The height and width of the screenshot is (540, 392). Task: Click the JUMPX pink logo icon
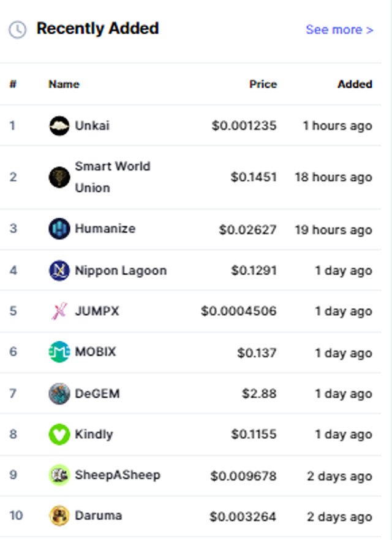tap(59, 311)
